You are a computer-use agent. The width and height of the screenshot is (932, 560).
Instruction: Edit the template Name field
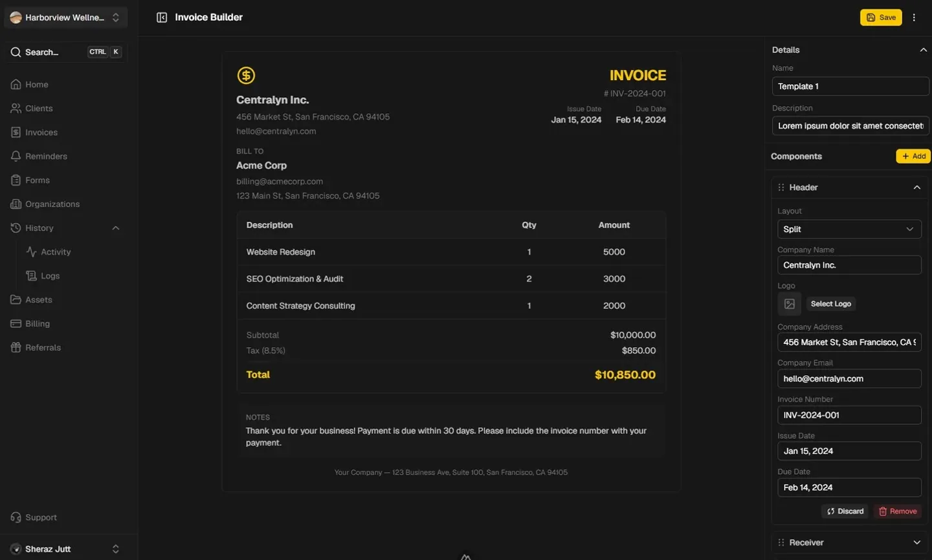click(x=850, y=86)
